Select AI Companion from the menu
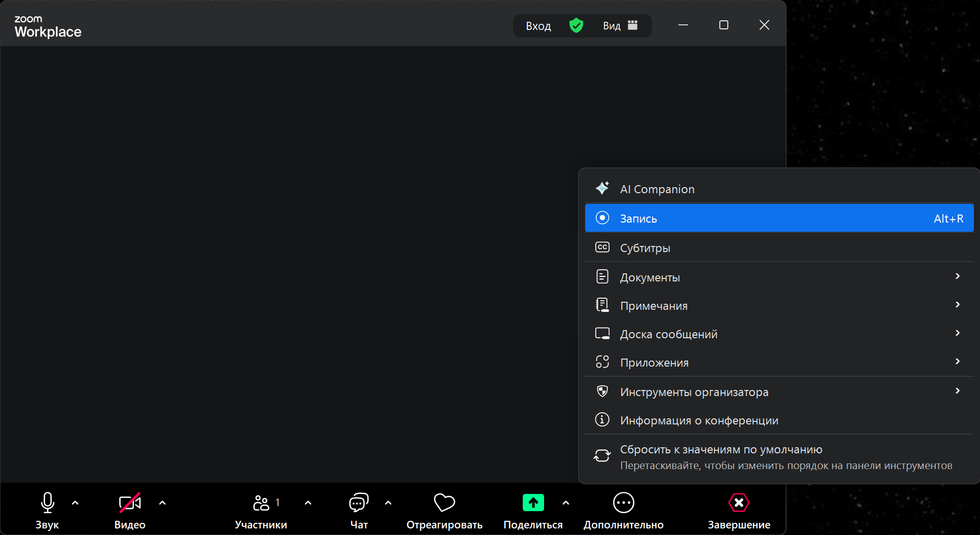980x535 pixels. [x=657, y=189]
